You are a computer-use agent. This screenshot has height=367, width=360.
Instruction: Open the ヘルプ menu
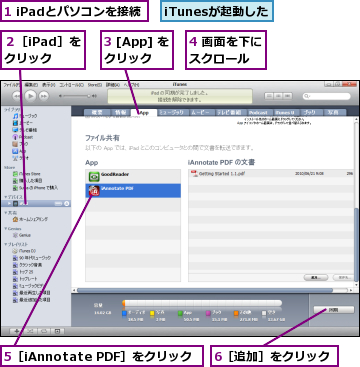pyautogui.click(x=131, y=85)
